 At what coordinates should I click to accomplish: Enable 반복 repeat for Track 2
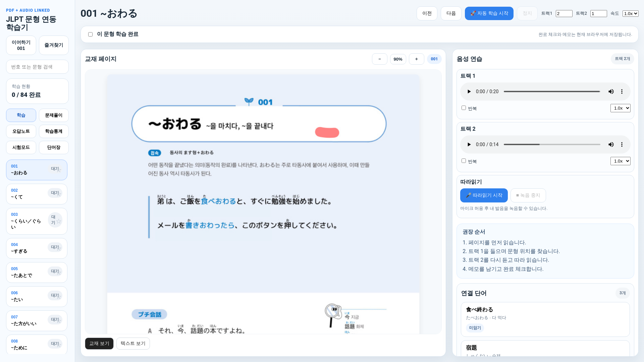click(x=464, y=161)
